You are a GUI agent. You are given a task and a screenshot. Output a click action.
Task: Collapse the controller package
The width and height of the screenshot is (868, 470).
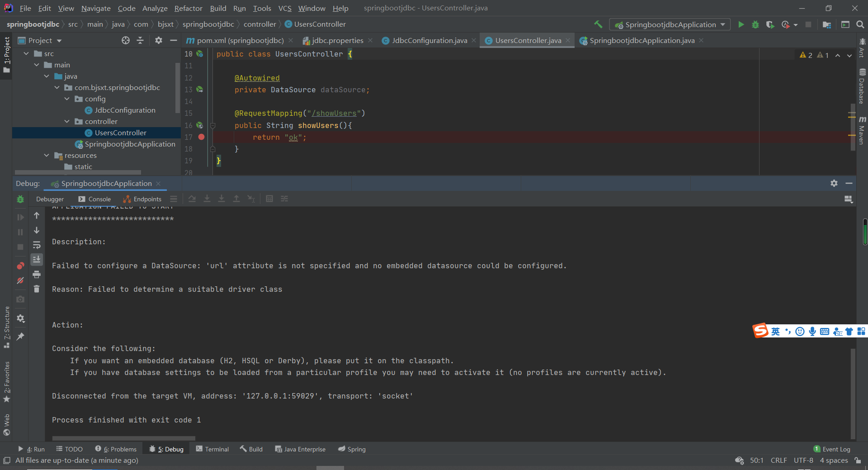[x=67, y=121]
